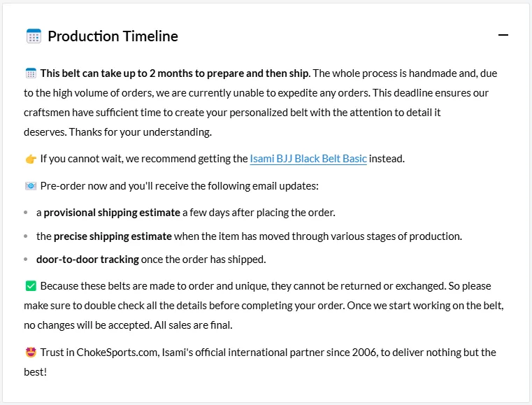532x405 pixels.
Task: Click the ChokeSports.com text mention
Action: click(x=117, y=353)
